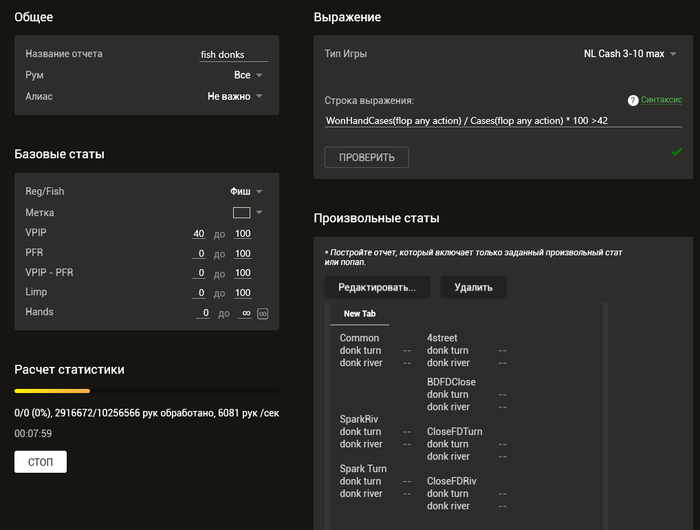700x530 pixels.
Task: Open the Тип Игры game type dropdown
Action: [630, 54]
